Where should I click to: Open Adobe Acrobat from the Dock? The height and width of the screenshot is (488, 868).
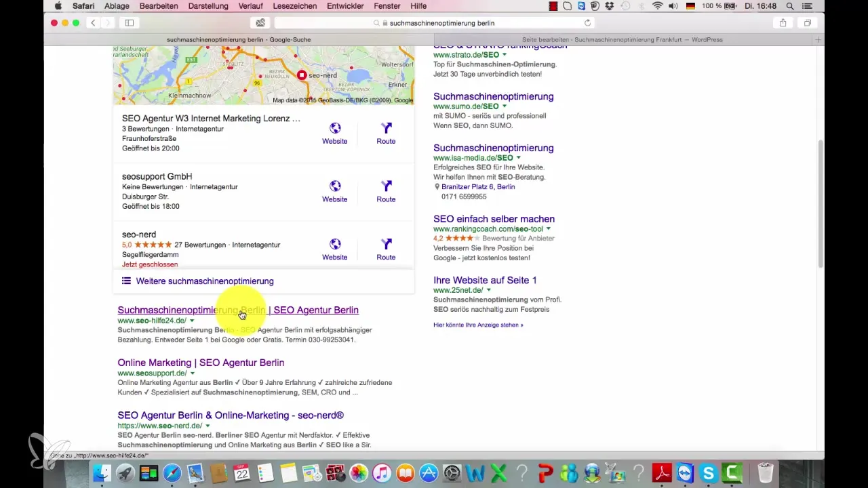pyautogui.click(x=662, y=472)
